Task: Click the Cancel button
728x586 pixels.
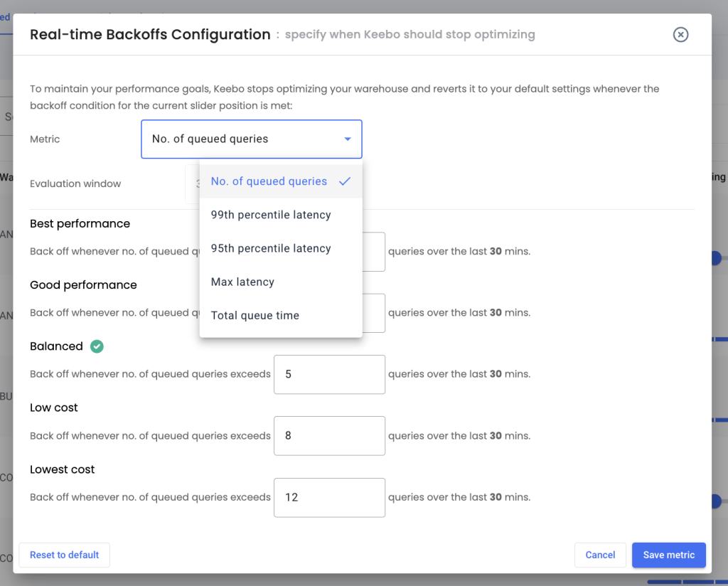Action: (600, 555)
